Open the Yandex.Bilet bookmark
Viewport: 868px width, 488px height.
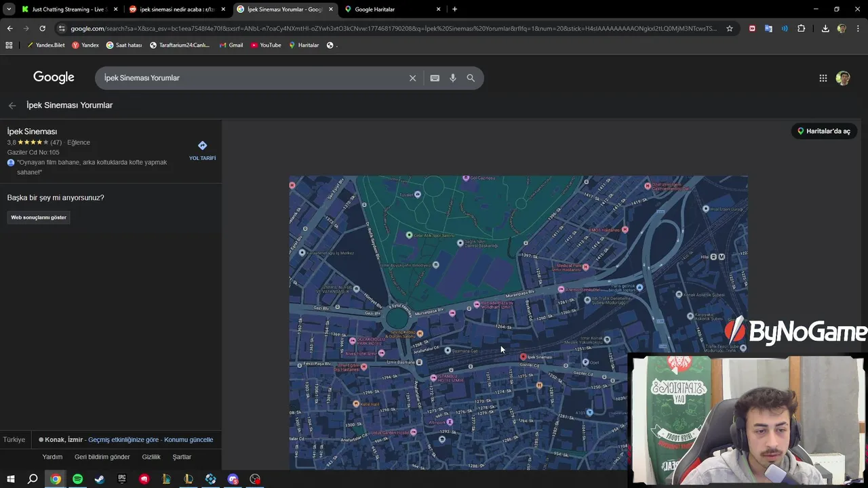[x=45, y=45]
